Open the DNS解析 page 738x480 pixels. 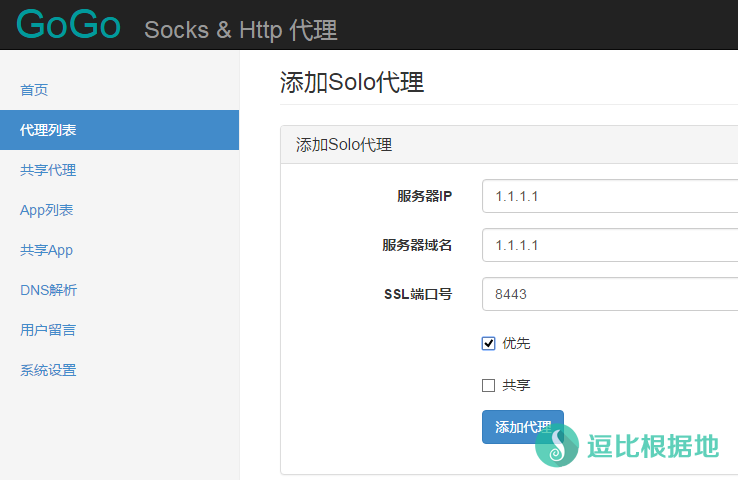[48, 290]
